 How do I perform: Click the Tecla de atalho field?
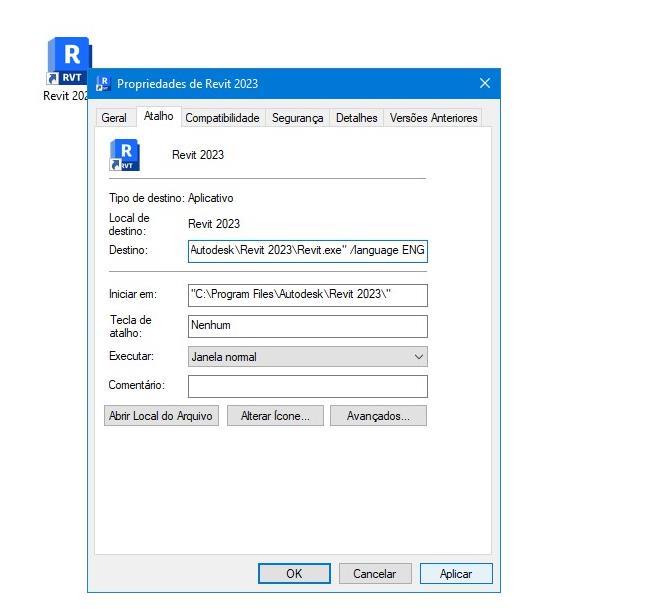(x=308, y=326)
